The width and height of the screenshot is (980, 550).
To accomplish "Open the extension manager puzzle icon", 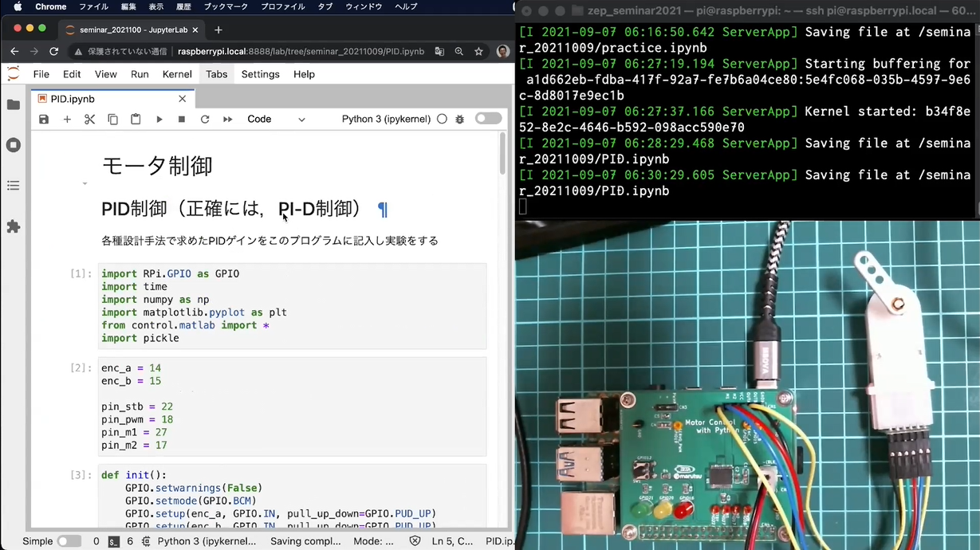I will tap(14, 227).
